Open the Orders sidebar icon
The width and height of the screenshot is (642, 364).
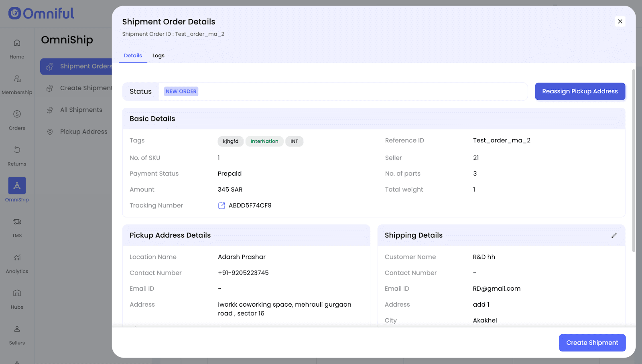17,114
